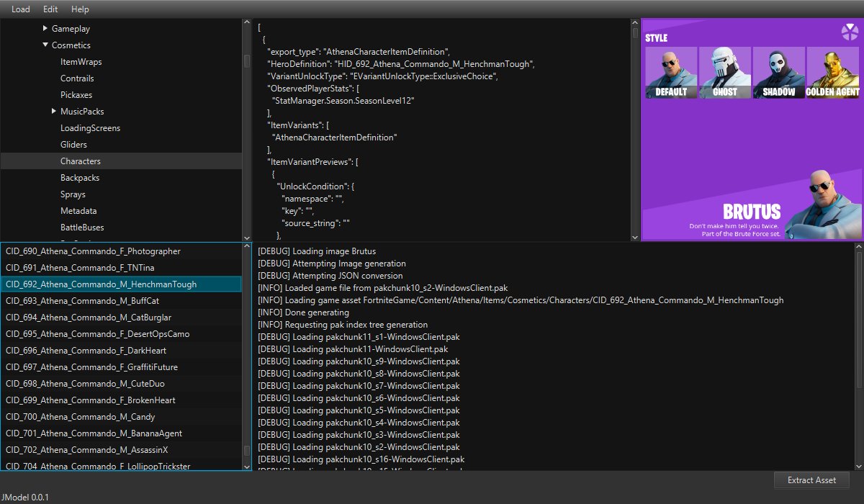Select CID_695_Athena_Commando_F_DesertOpsCamo asset

click(121, 334)
